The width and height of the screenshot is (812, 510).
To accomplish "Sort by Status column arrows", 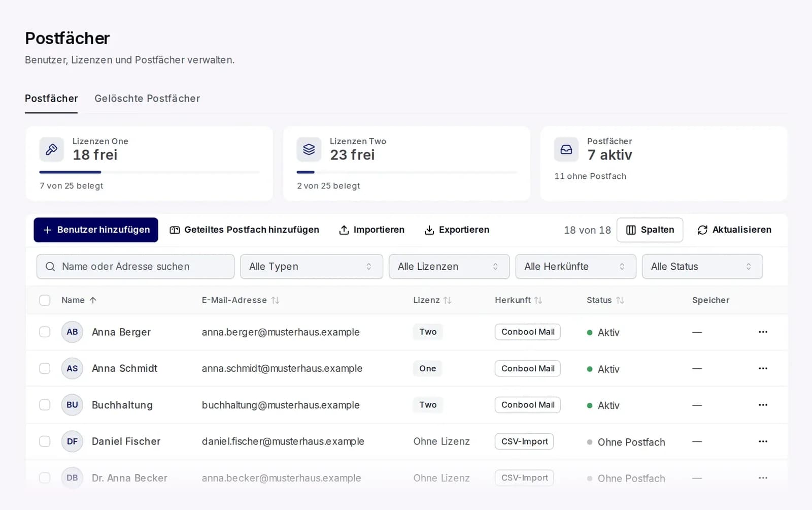I will tap(620, 300).
